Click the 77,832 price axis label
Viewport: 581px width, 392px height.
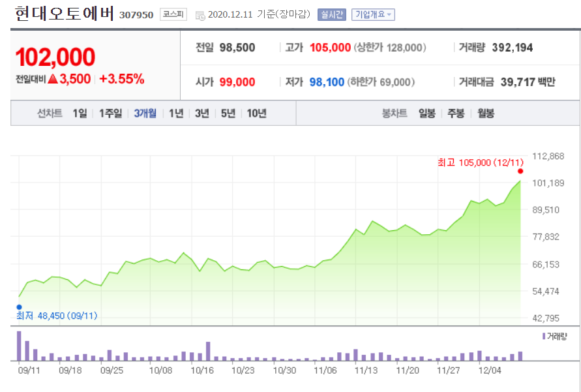click(x=545, y=237)
